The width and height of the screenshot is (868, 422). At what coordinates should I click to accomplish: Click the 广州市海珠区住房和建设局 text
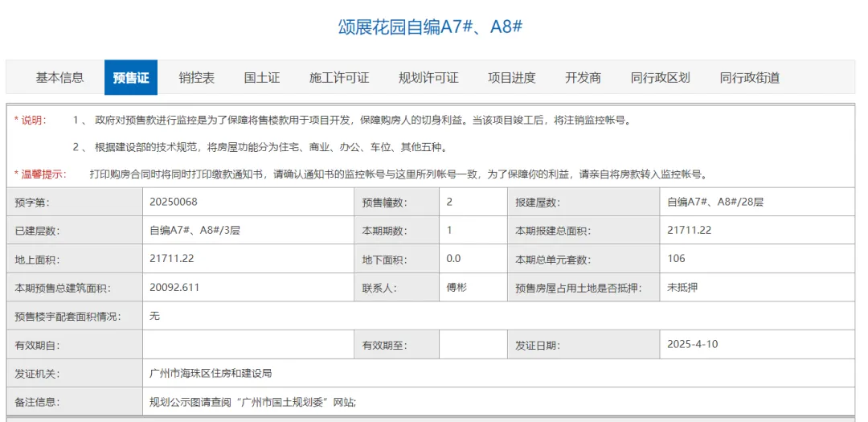pyautogui.click(x=211, y=373)
